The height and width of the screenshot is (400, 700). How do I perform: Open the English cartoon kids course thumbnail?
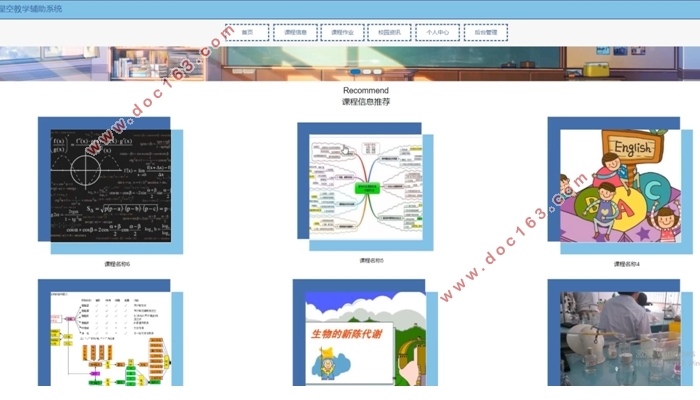(620, 186)
